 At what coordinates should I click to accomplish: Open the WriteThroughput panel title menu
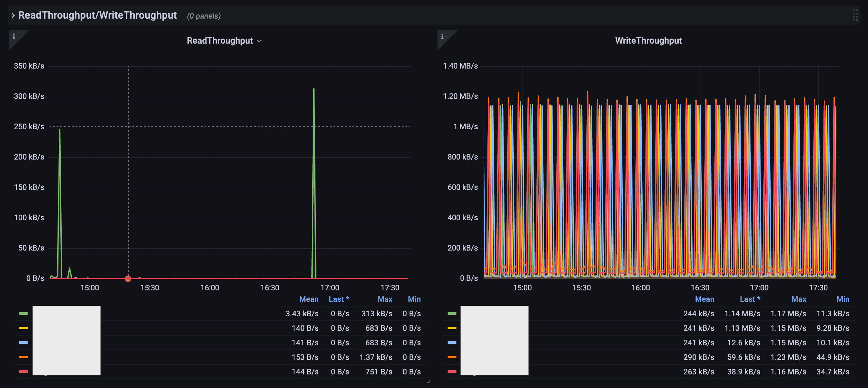pyautogui.click(x=648, y=41)
